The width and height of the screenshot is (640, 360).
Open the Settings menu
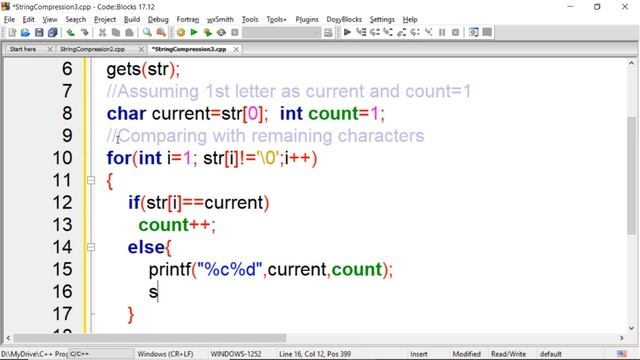[x=382, y=19]
